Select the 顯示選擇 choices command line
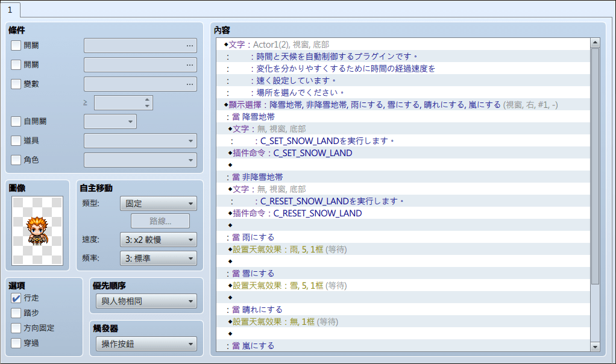The height and width of the screenshot is (364, 616). point(403,105)
